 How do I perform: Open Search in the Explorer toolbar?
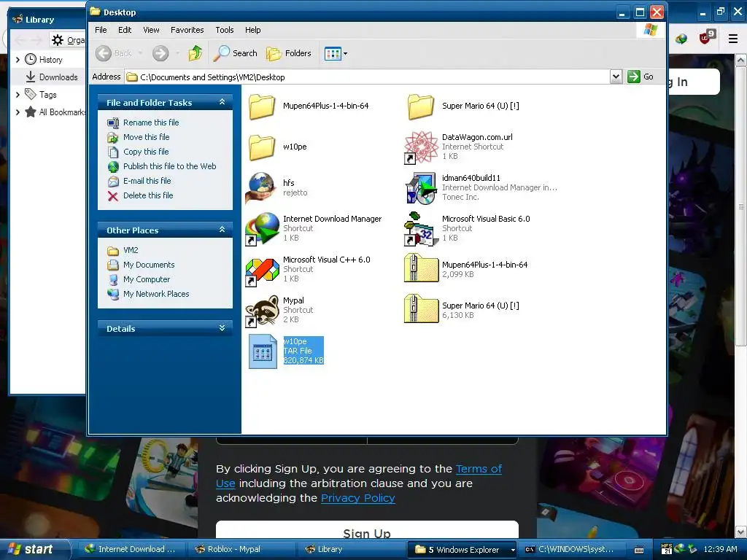click(x=236, y=53)
